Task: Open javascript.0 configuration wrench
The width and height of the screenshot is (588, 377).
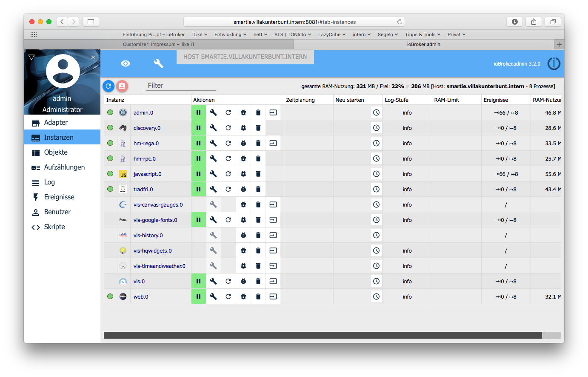Action: click(x=214, y=174)
